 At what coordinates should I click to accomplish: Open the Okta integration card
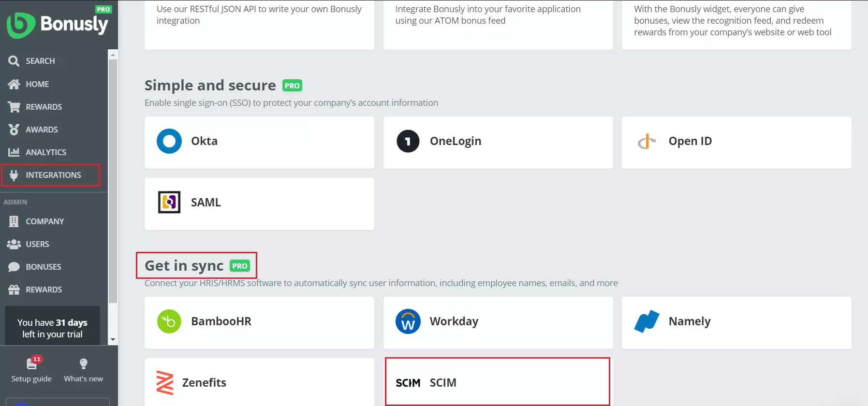tap(259, 143)
